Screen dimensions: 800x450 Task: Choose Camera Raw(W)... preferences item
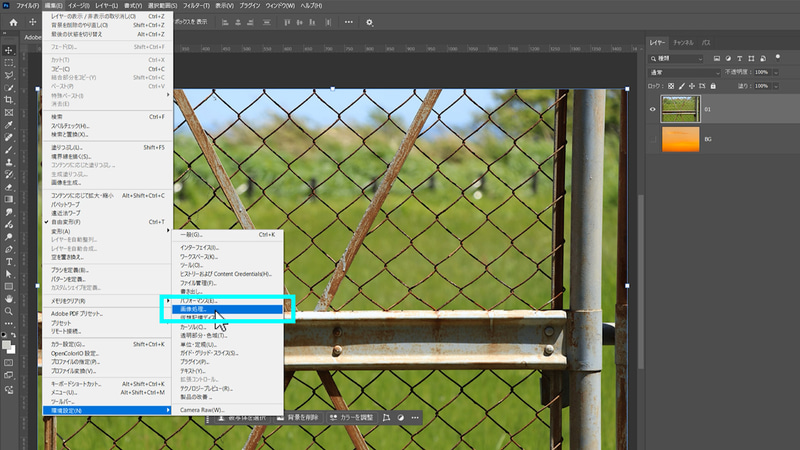click(228, 410)
